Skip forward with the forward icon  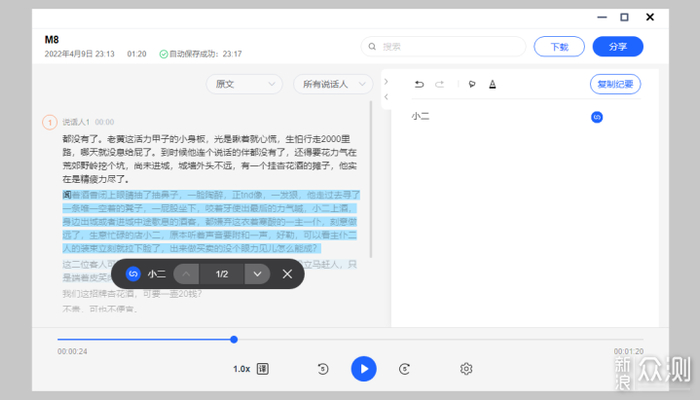(x=404, y=369)
